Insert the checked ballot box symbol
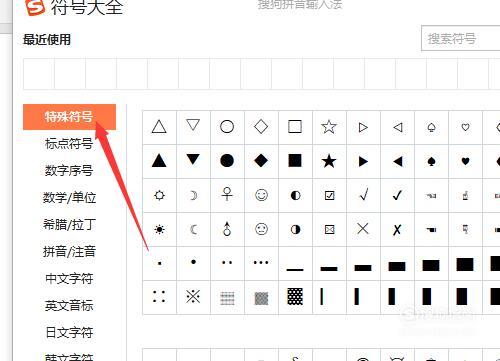The image size is (500, 361). 329,195
